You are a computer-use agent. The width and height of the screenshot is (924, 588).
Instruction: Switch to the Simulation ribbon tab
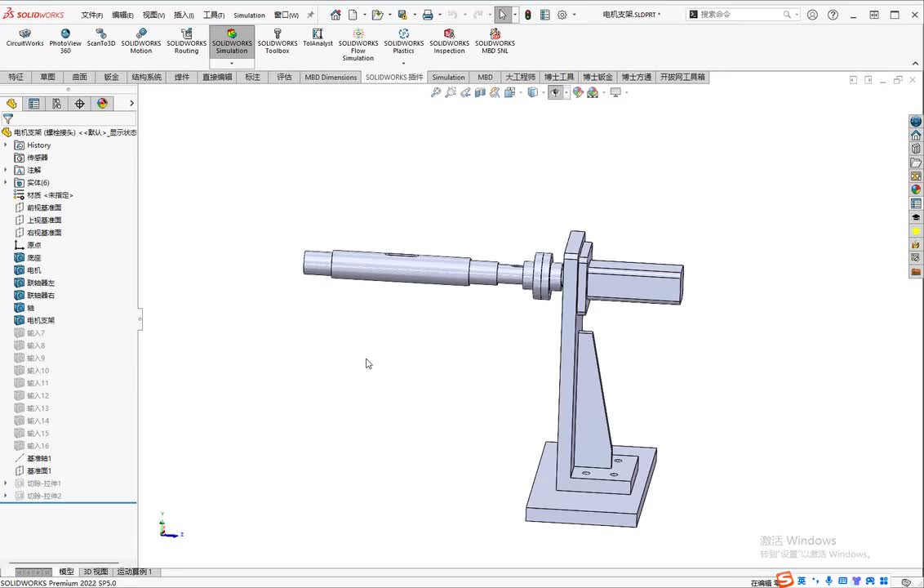click(x=448, y=78)
